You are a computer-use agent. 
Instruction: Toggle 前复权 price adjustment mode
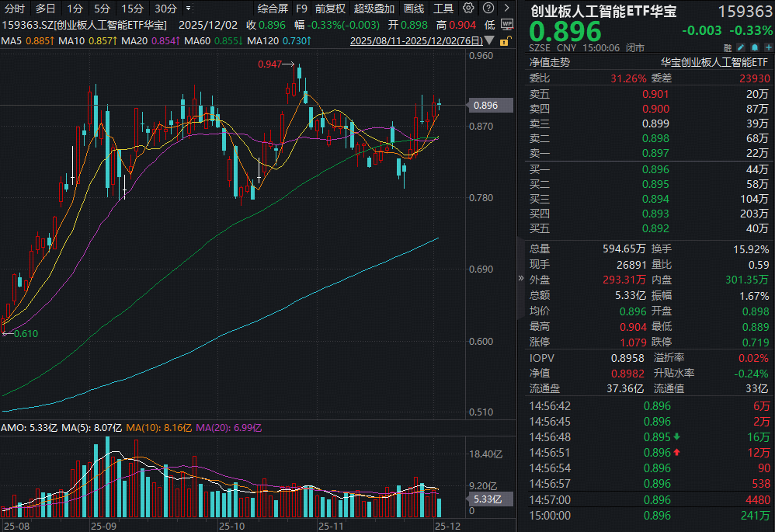[x=330, y=9]
